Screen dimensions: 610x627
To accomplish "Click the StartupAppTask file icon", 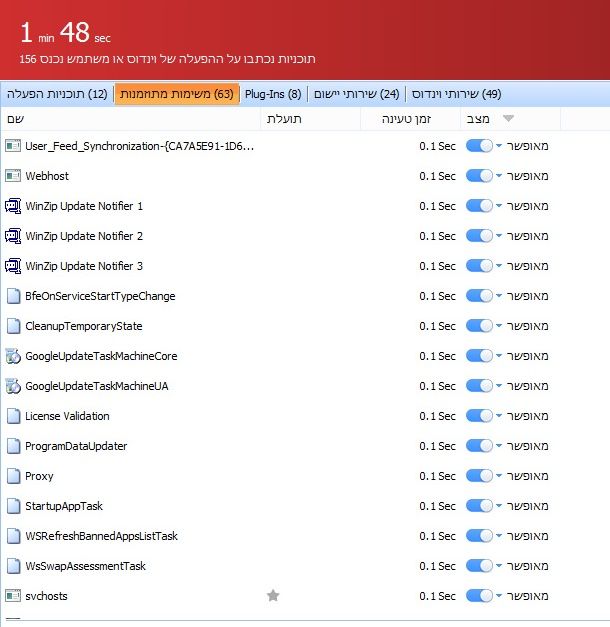I will coord(13,506).
